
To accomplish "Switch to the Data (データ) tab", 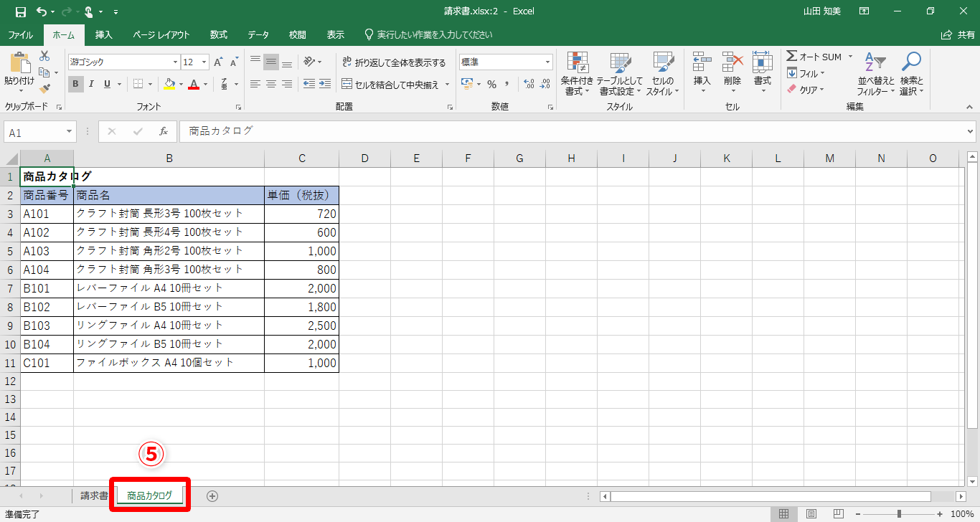I will click(x=258, y=34).
